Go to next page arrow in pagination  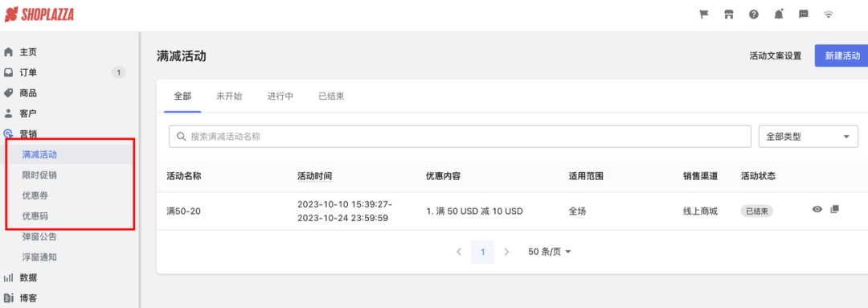[506, 252]
